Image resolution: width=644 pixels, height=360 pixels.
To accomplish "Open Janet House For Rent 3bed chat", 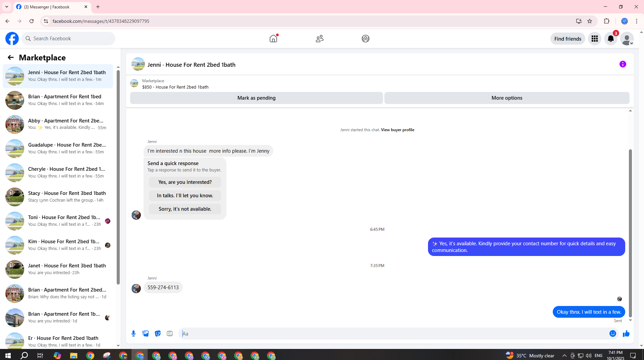I will click(x=58, y=269).
